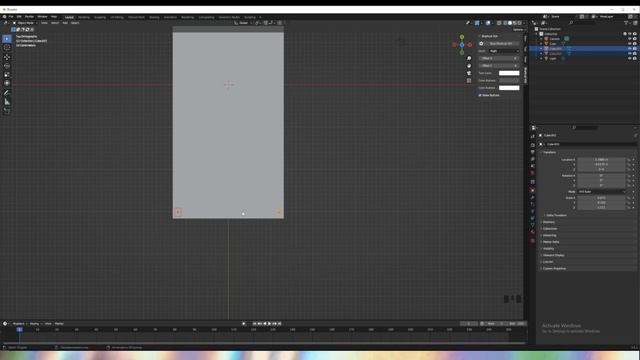Select the Transform tool
The image size is (640, 360).
7,83
